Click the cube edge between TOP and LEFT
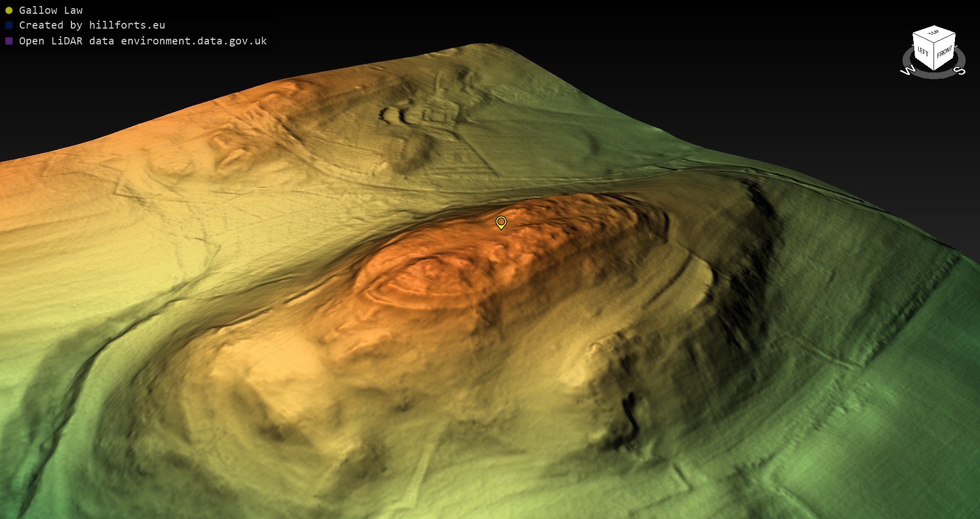This screenshot has height=519, width=980. (923, 38)
